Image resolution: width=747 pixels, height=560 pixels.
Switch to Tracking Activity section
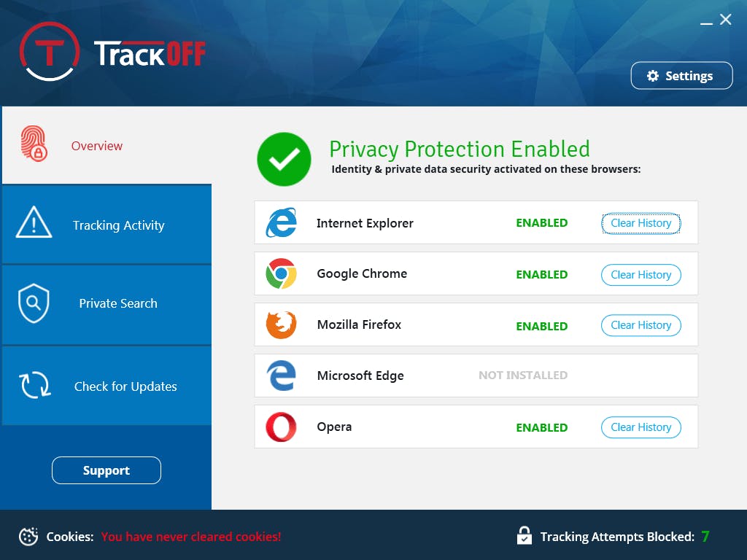[x=107, y=225]
